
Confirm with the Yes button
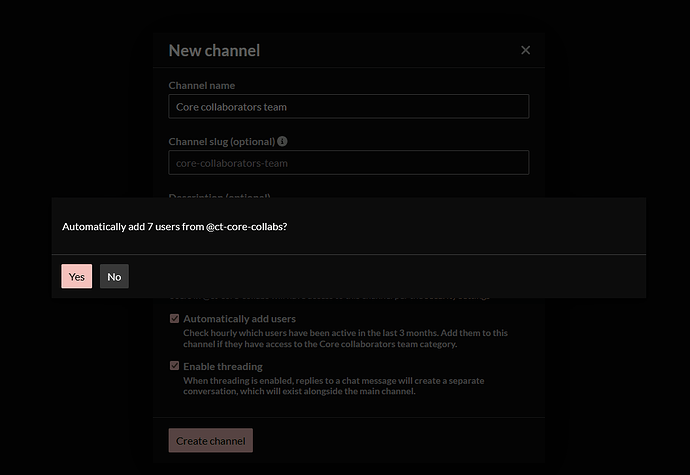coord(77,276)
